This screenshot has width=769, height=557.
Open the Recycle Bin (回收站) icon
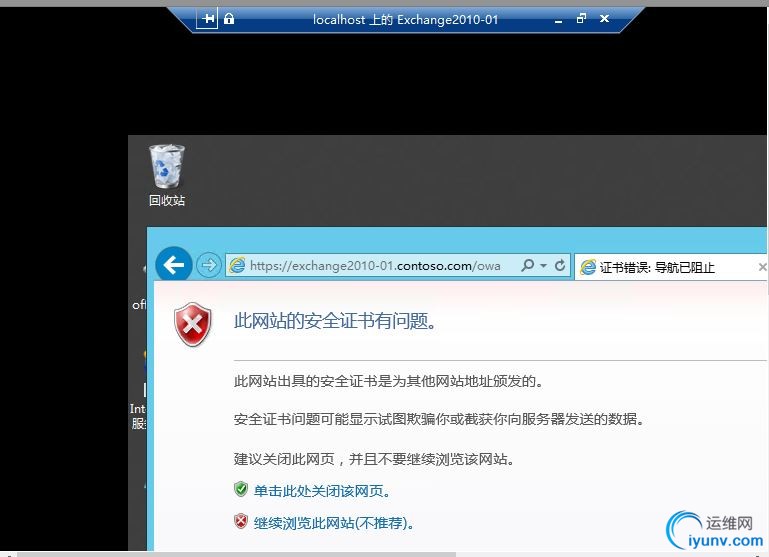(x=167, y=175)
